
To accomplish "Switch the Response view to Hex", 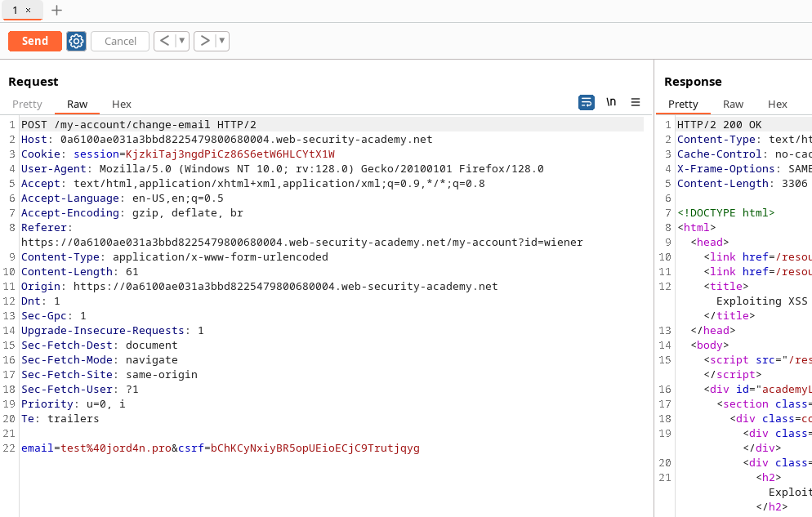I will 778,104.
